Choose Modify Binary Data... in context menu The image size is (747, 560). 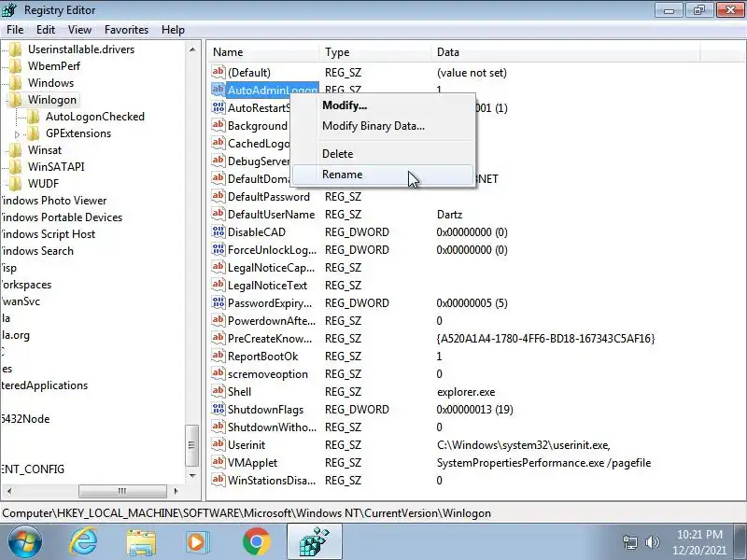pos(383,126)
